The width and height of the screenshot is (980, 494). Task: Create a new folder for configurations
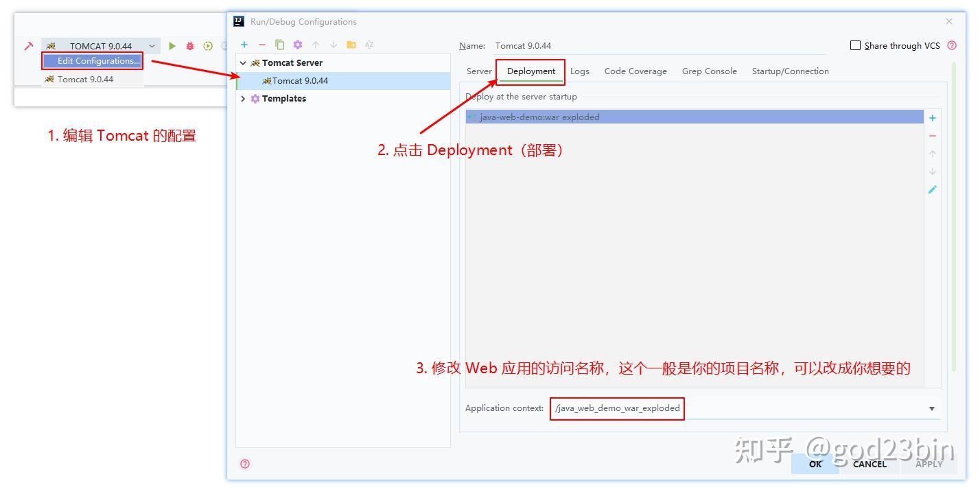[351, 45]
